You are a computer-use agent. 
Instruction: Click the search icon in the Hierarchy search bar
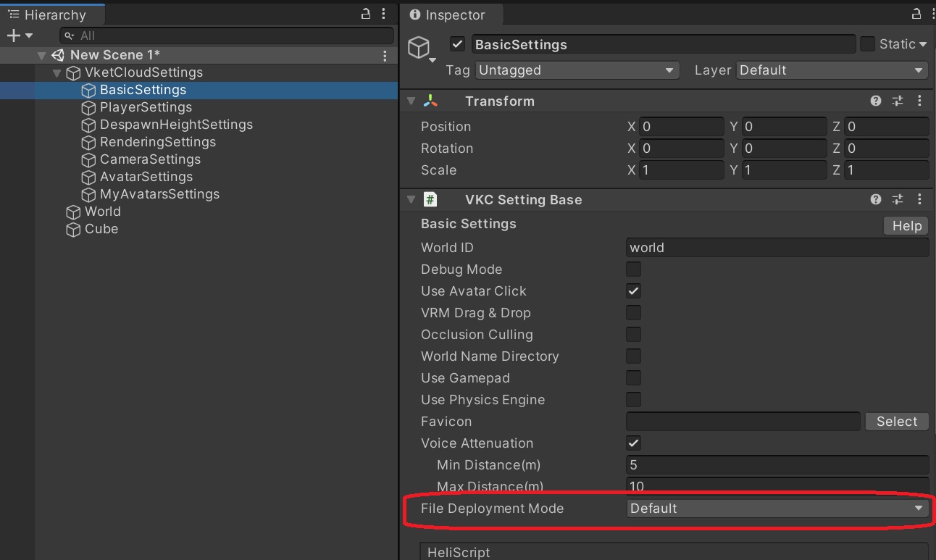coord(67,35)
